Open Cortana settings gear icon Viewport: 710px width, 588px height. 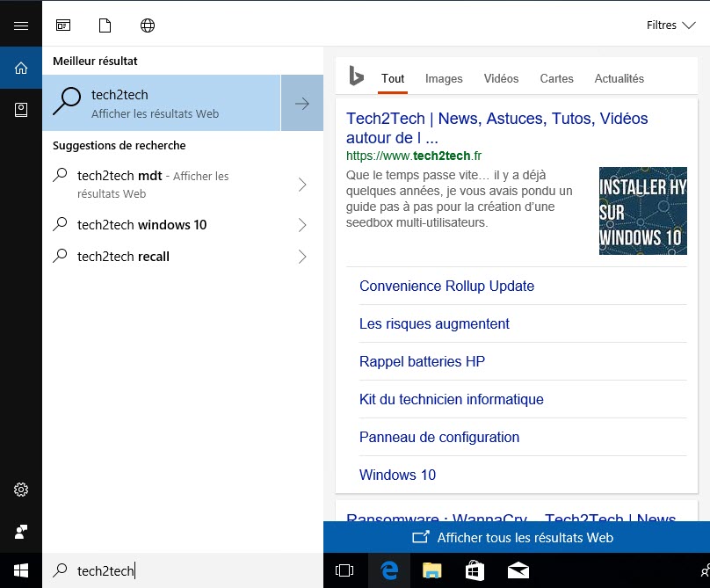[21, 490]
